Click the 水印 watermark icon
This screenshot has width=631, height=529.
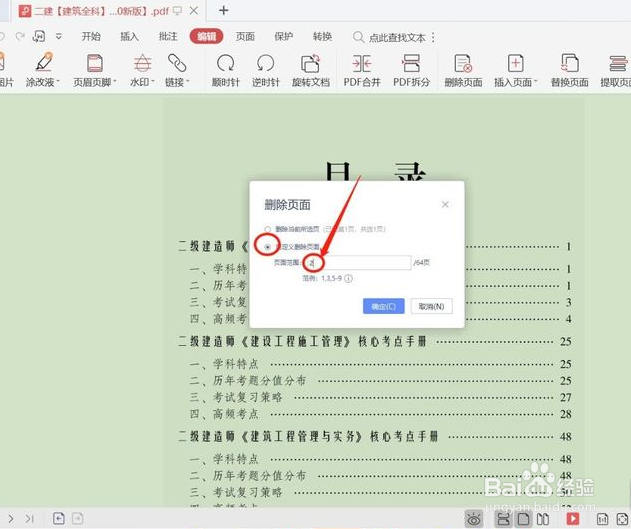tap(142, 63)
